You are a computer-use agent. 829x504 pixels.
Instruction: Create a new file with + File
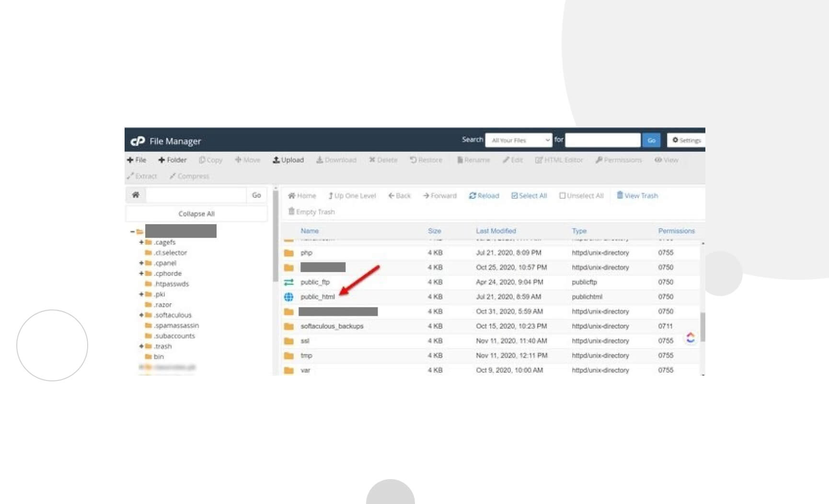click(137, 160)
